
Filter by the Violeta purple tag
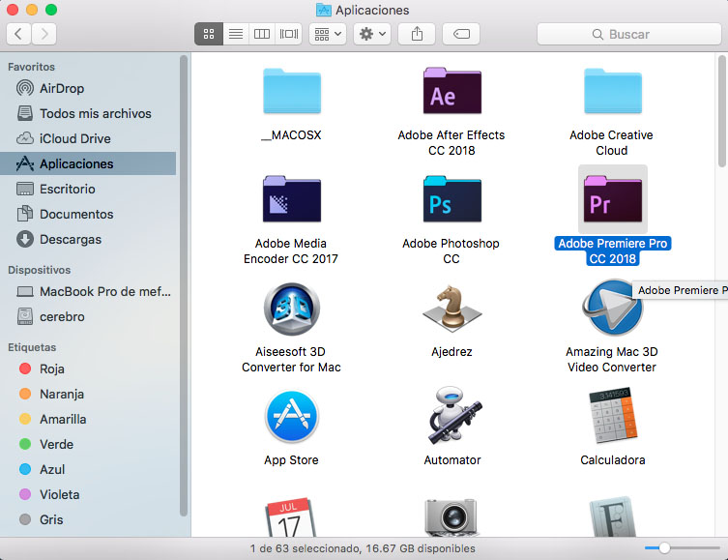[88, 494]
